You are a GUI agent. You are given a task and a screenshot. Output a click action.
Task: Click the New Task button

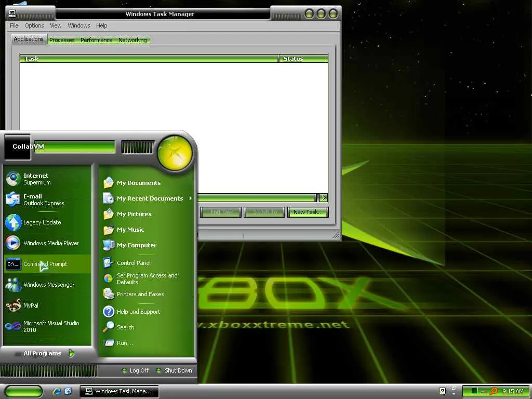pyautogui.click(x=308, y=212)
